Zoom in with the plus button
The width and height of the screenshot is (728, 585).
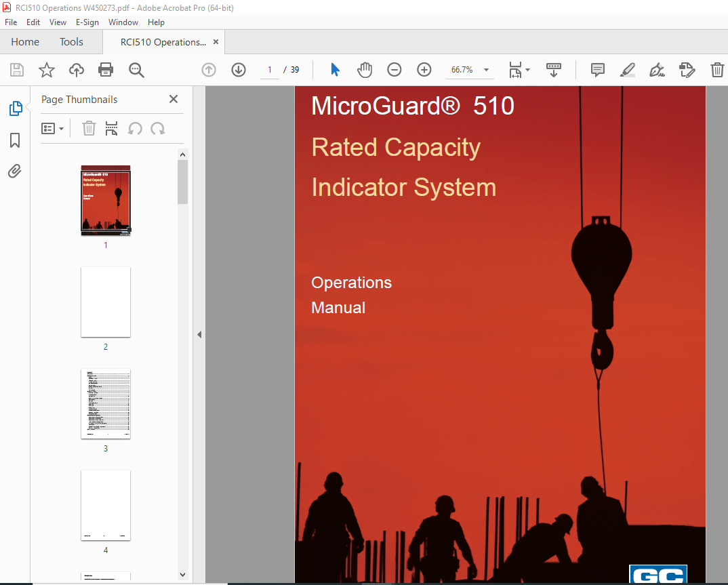424,70
